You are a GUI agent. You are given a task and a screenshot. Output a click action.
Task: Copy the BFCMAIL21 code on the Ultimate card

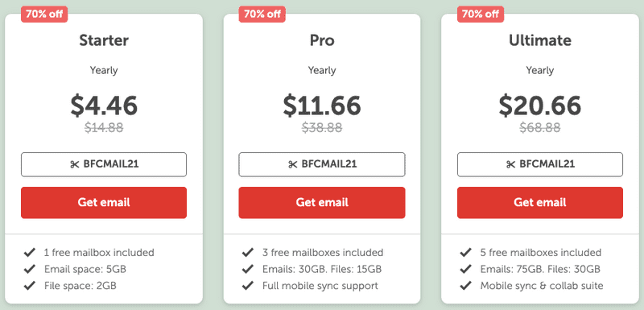(x=540, y=164)
